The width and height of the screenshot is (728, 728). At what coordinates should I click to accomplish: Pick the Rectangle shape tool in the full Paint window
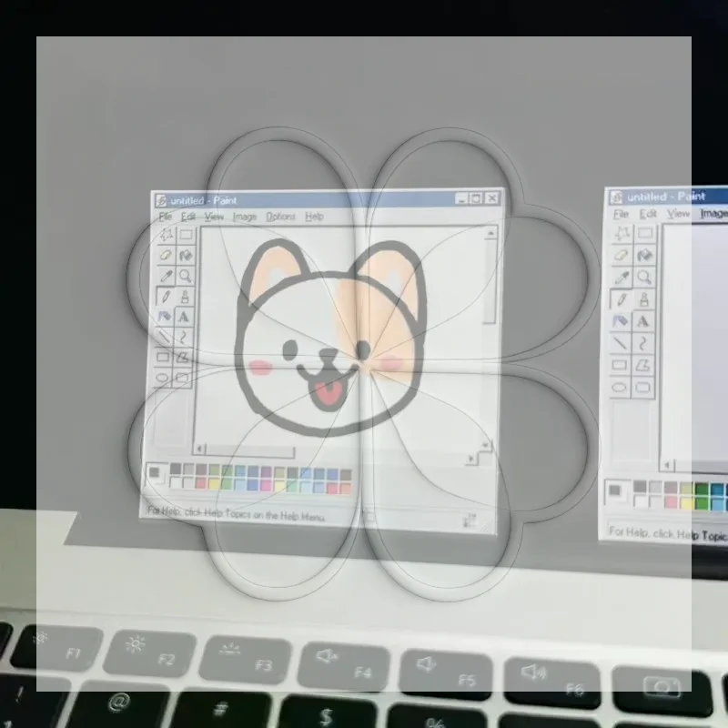pyautogui.click(x=163, y=357)
